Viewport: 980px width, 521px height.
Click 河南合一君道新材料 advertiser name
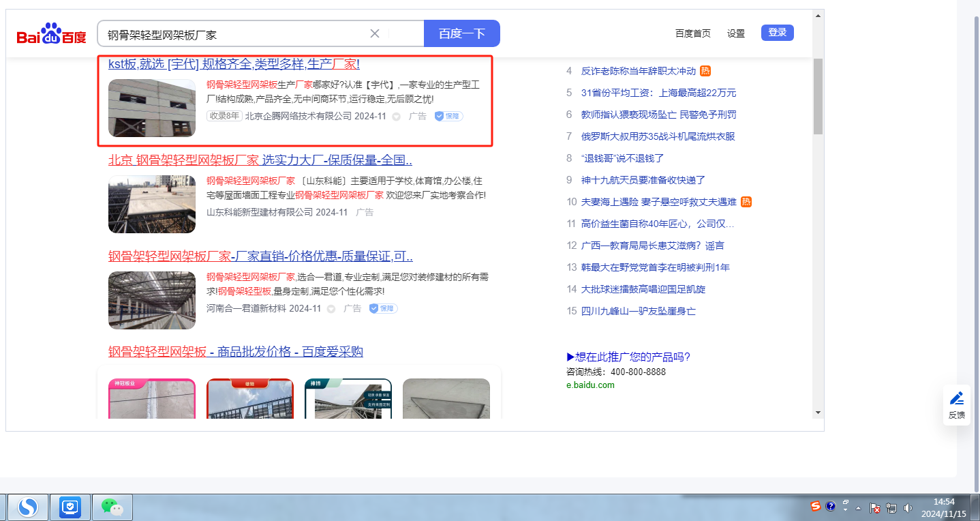click(247, 309)
